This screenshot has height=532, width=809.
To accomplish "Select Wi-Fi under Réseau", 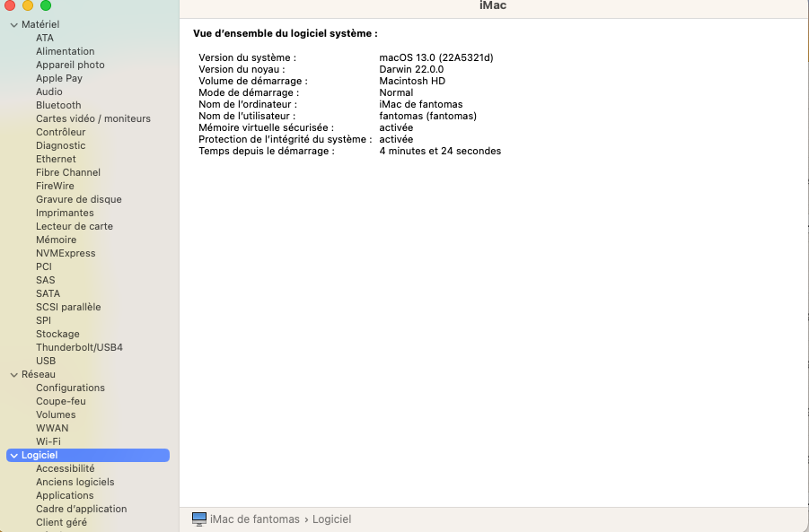I will pos(48,441).
